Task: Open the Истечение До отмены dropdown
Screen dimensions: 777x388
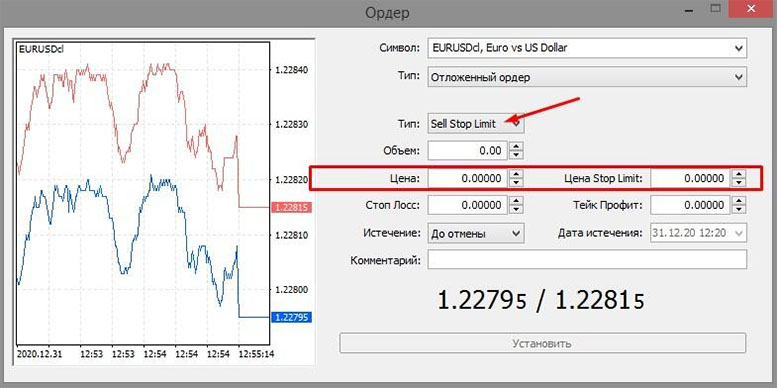Action: (x=476, y=233)
